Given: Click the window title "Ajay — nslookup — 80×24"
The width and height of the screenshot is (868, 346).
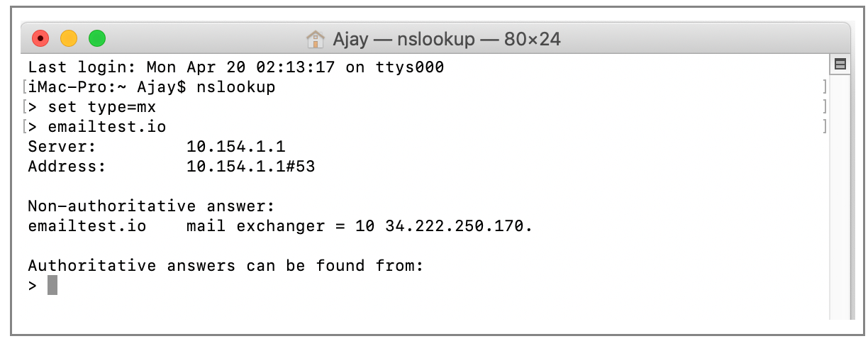Looking at the screenshot, I should [x=447, y=38].
